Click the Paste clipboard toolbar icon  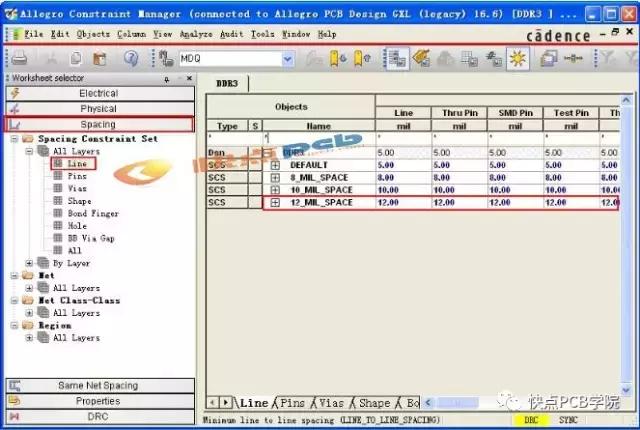point(99,58)
